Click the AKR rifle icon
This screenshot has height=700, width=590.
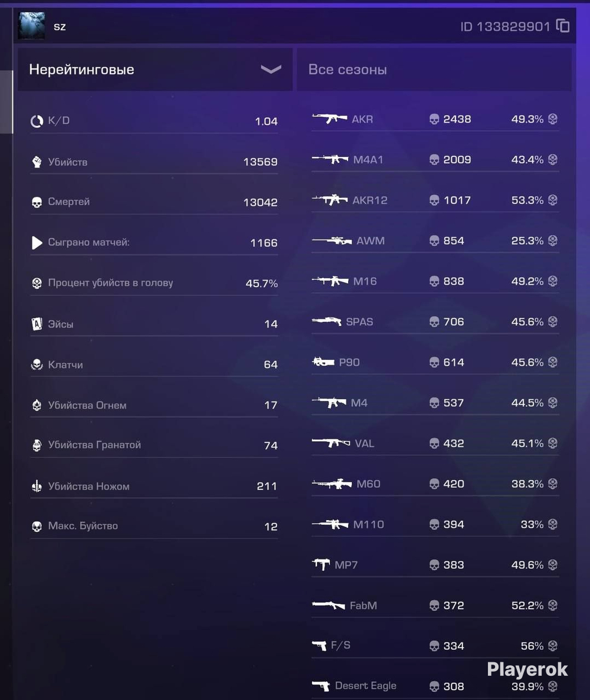click(329, 119)
